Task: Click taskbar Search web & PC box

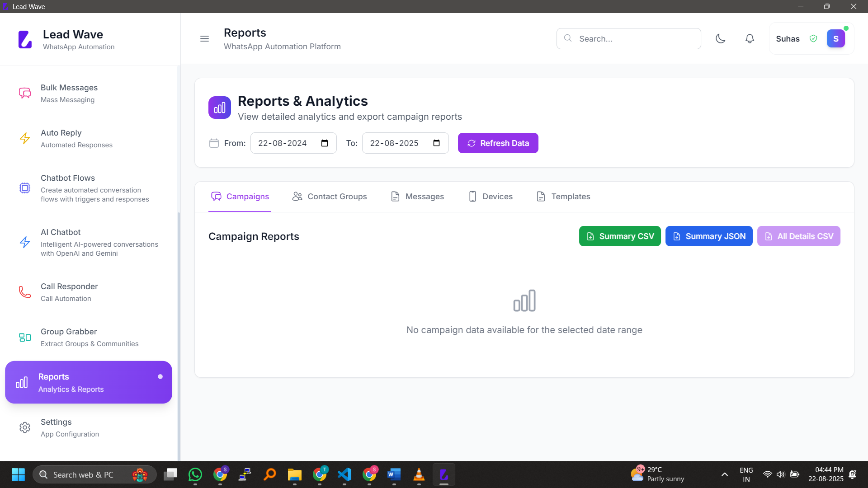Action: [94, 475]
